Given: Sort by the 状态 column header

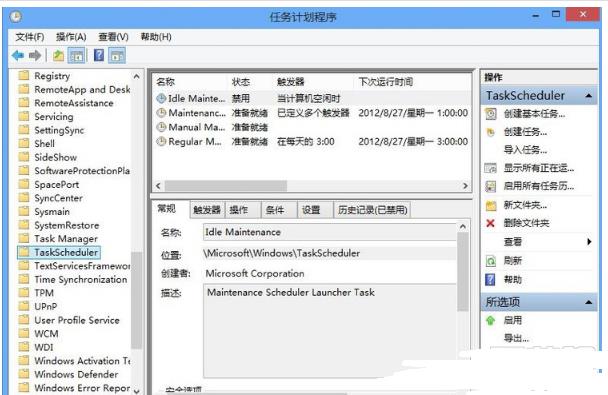Looking at the screenshot, I should (x=241, y=82).
